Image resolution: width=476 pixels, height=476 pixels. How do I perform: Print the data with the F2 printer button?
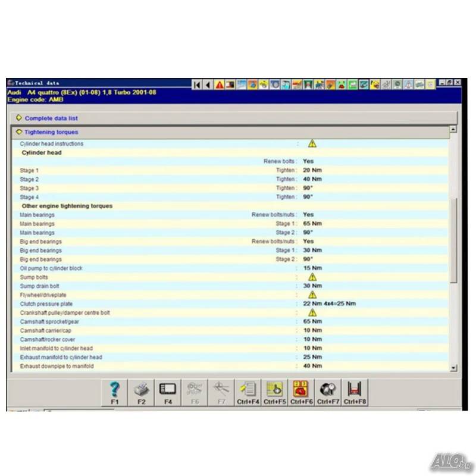click(x=141, y=392)
